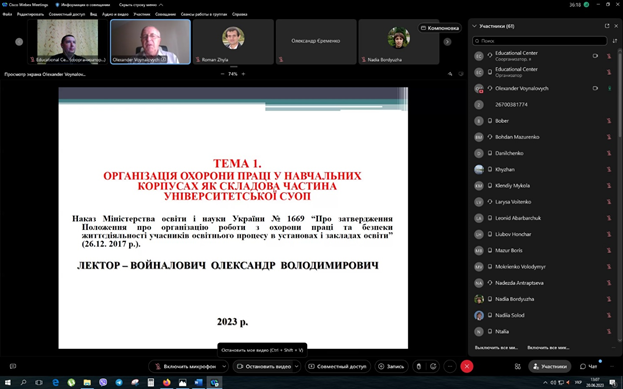623x389 pixels.
Task: Open more options at participants panel bottom
Action: [614, 348]
